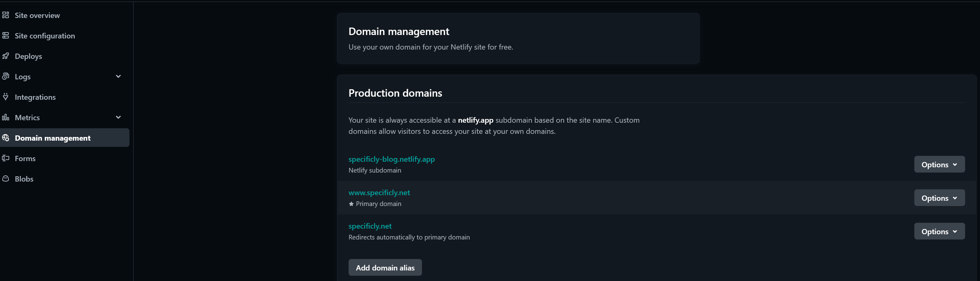Click the Integrations plug icon
Screen dimensions: 980x281
(5, 97)
